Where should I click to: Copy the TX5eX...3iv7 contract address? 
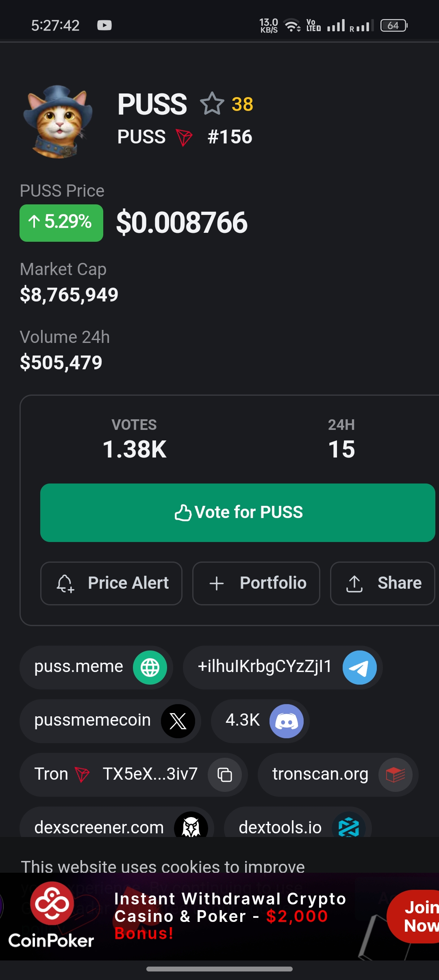[225, 775]
